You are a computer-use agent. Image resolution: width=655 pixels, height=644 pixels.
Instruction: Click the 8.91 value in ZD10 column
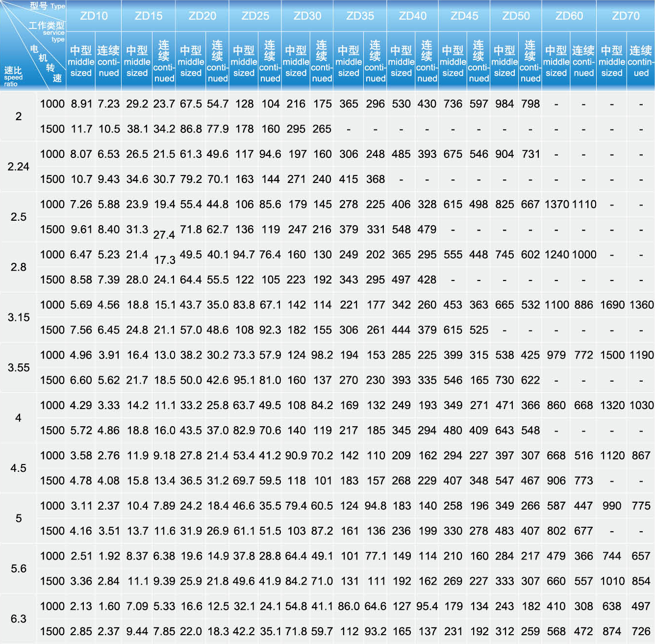pos(81,104)
